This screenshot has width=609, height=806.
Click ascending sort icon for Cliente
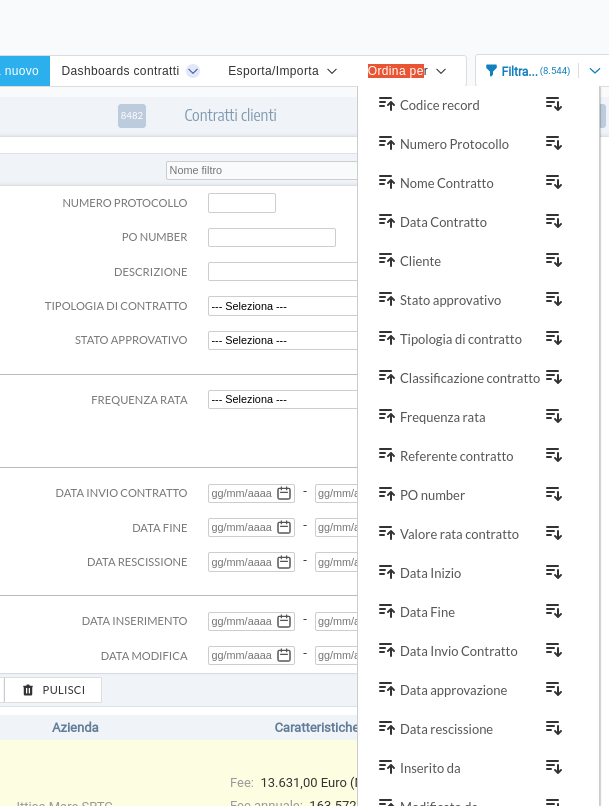387,260
